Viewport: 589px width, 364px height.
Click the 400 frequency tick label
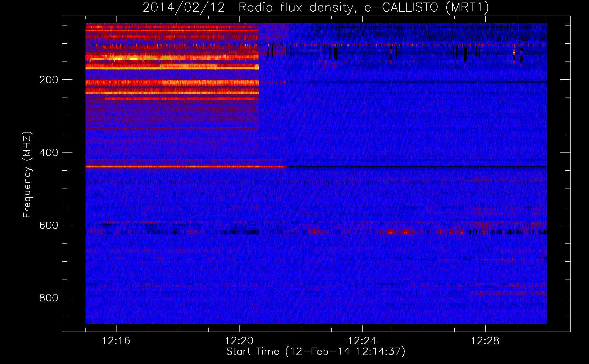[x=49, y=153]
